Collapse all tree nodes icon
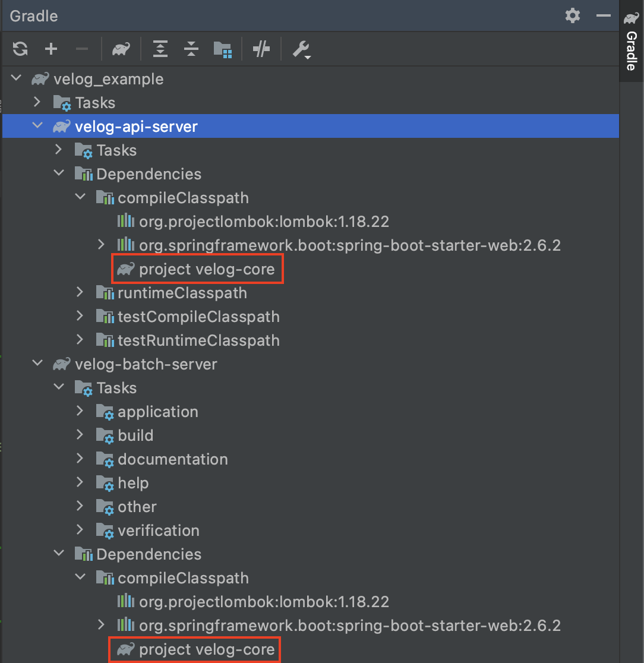Screen dimensions: 644x663 [x=191, y=49]
